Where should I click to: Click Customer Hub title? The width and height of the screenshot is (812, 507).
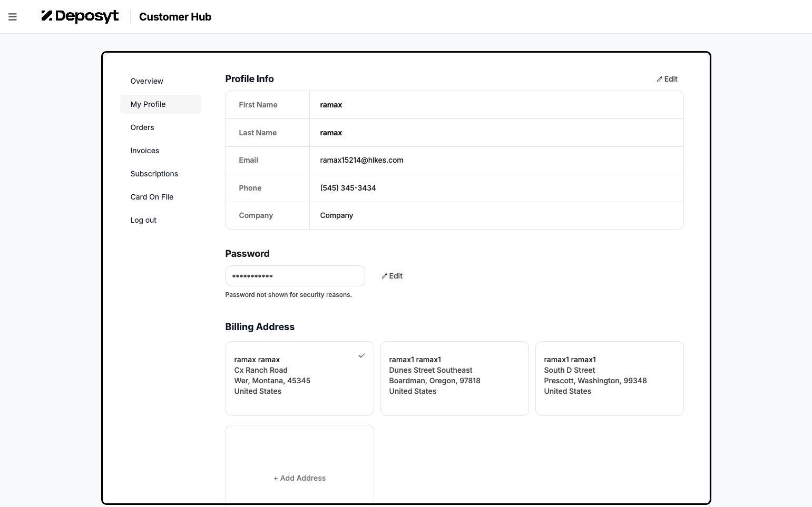pos(175,17)
